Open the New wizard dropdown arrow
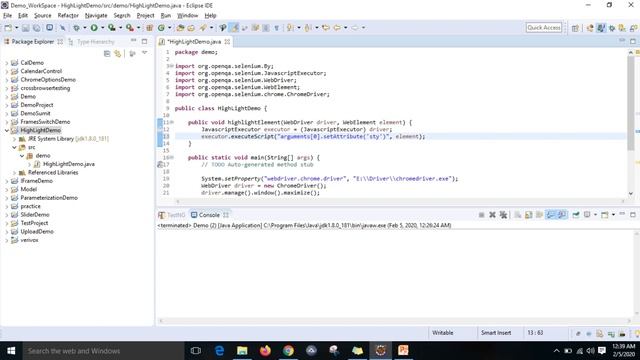Viewport: 640px width, 360px height. [16, 28]
